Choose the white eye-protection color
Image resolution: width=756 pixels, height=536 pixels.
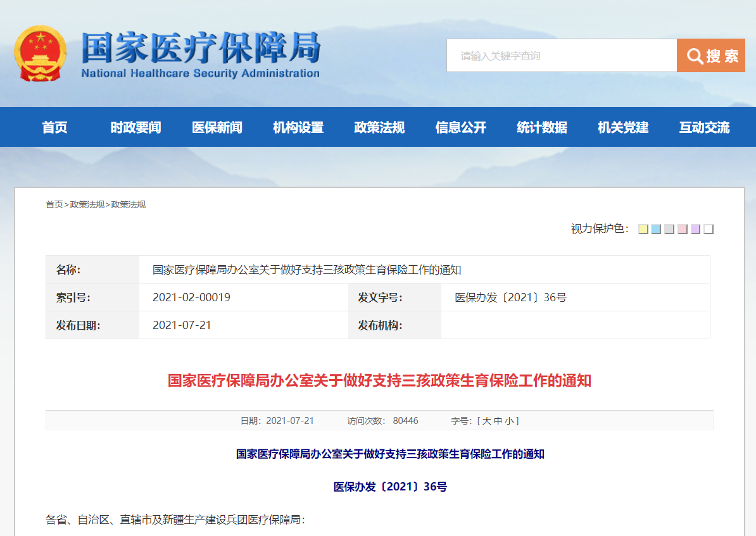pos(709,229)
